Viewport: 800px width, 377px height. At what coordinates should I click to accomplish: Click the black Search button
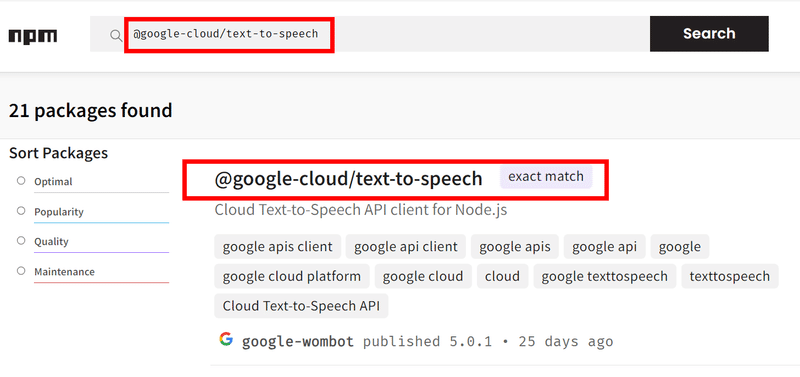709,34
